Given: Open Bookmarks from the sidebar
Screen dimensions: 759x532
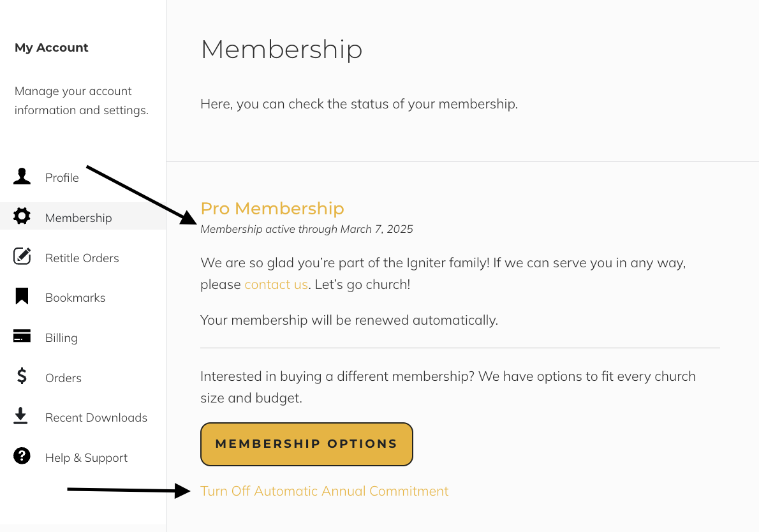Looking at the screenshot, I should point(75,298).
